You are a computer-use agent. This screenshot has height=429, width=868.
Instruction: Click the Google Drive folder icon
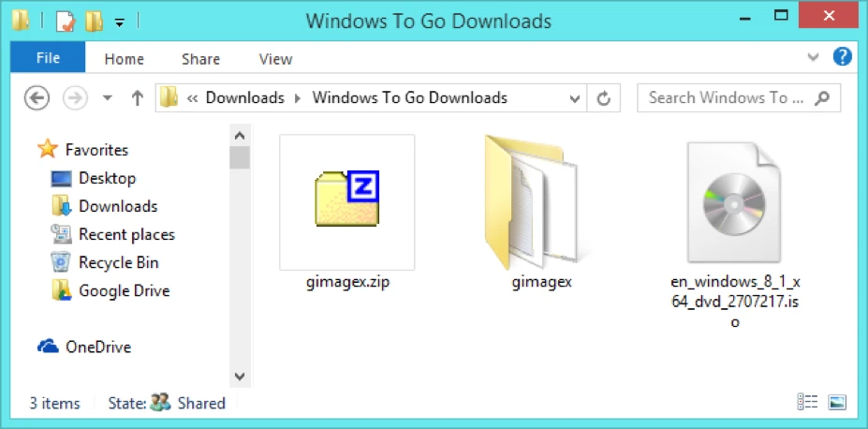(62, 290)
